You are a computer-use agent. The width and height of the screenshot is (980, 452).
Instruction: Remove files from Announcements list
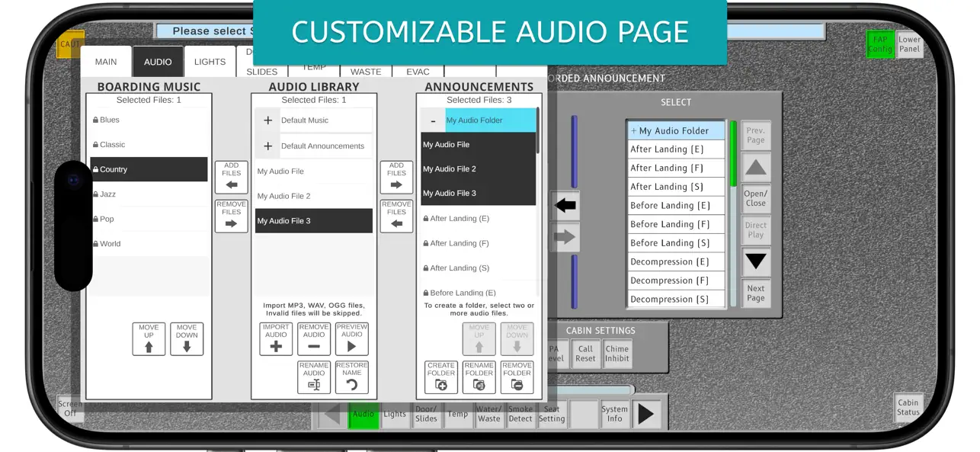tap(397, 216)
